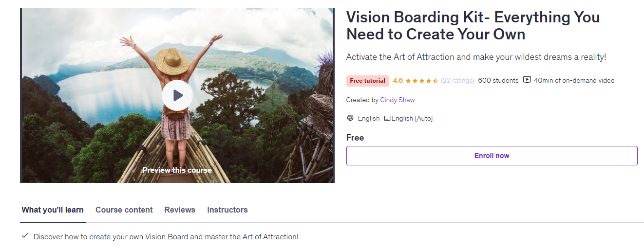Click the Vision Boarding Kit course title
The image size is (644, 250).
coord(473,26)
